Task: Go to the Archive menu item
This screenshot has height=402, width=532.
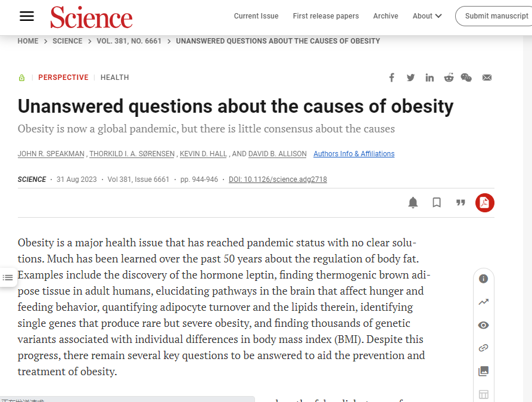Action: 385,16
